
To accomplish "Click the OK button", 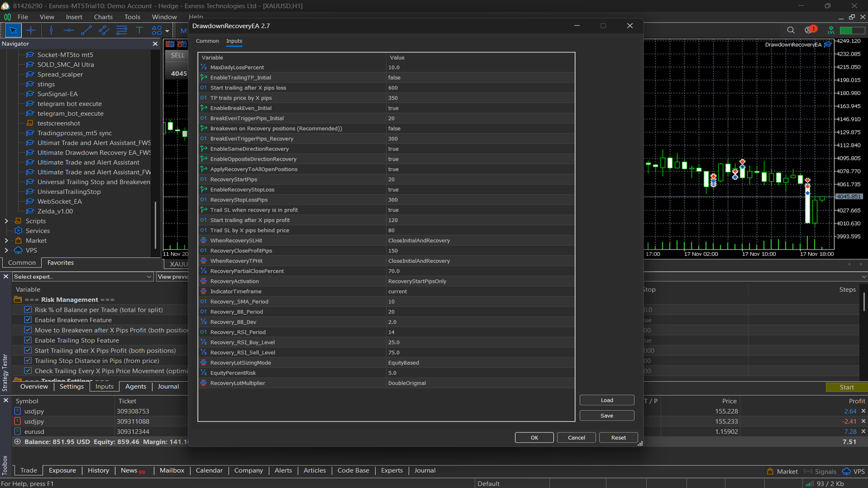I will [534, 438].
